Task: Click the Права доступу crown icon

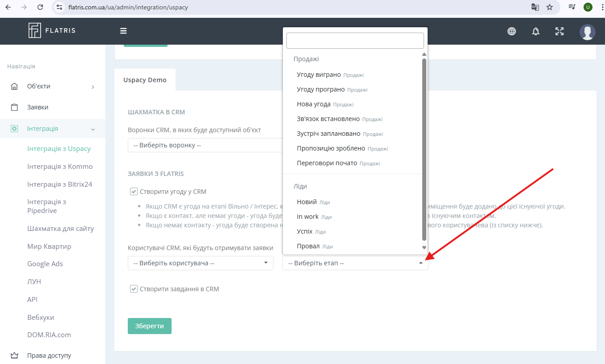Action: [x=14, y=356]
